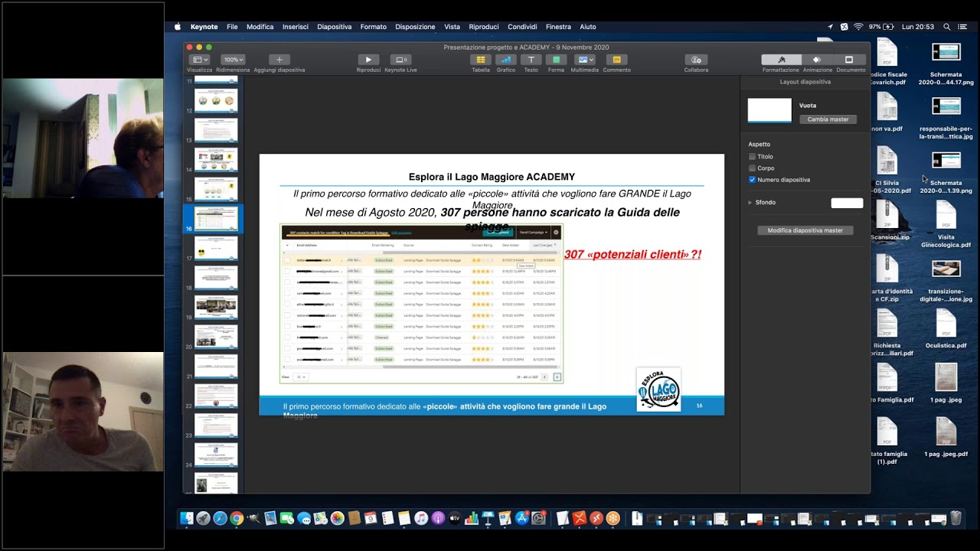Open the Modifica menu

pyautogui.click(x=260, y=27)
